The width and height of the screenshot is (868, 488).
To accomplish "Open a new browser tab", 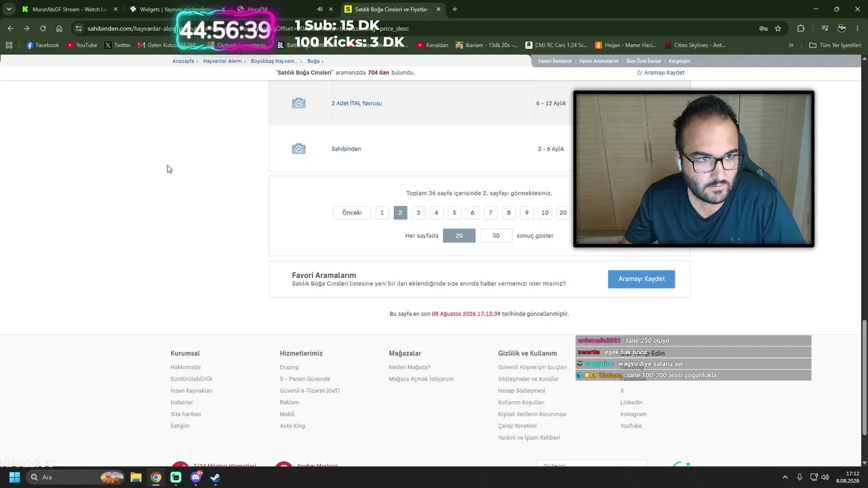I will point(454,9).
